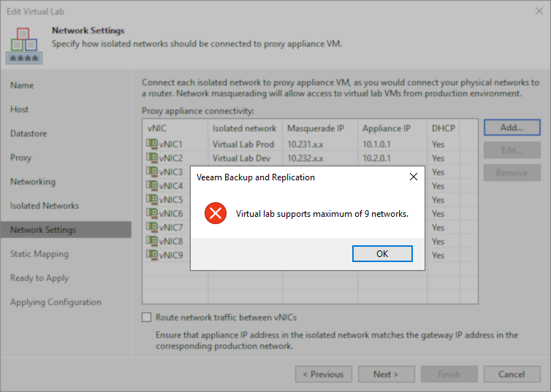This screenshot has height=392, width=551.
Task: Click DHCP Yes value for vNIC1
Action: point(438,145)
